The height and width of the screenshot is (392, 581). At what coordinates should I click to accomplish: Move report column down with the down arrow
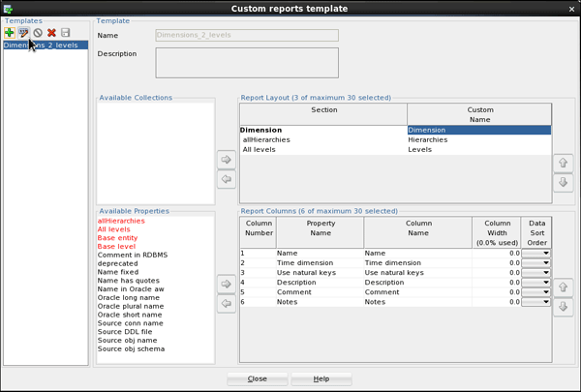click(563, 308)
